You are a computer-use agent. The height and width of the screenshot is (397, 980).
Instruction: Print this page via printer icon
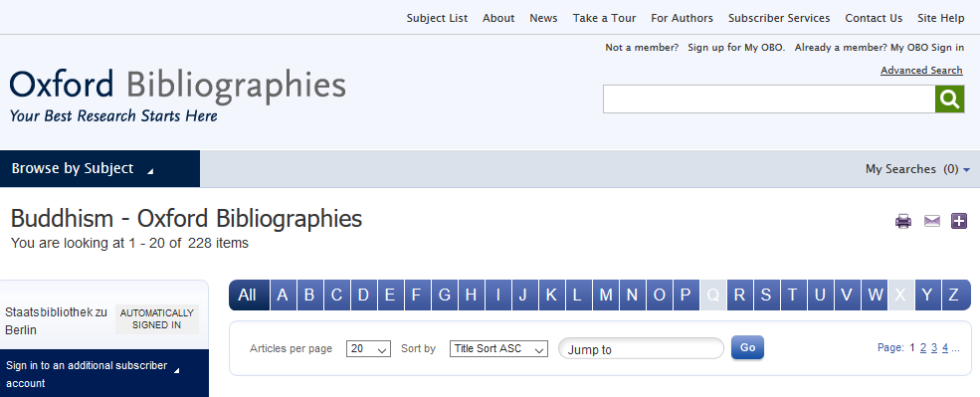(x=903, y=221)
